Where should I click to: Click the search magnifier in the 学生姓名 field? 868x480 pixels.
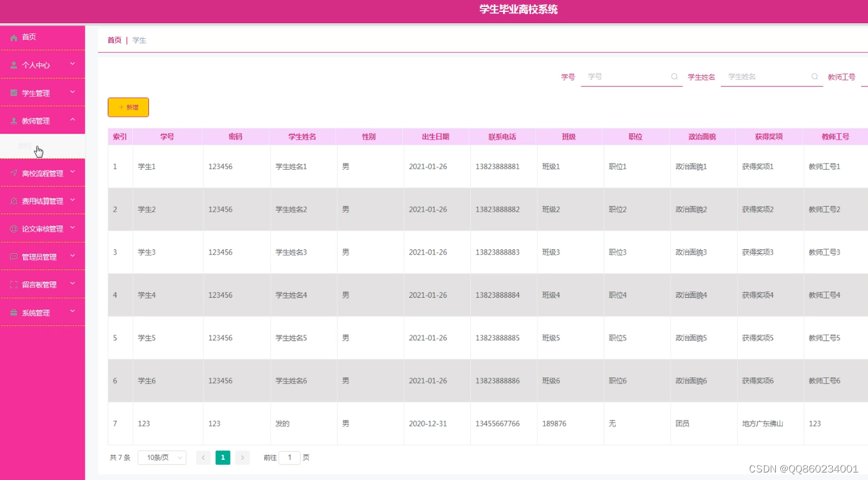click(x=815, y=76)
